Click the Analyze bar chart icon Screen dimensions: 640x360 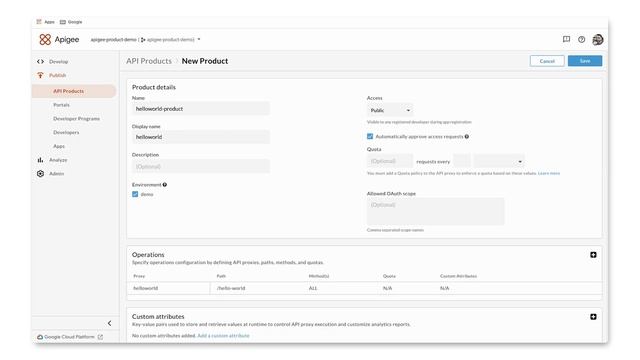(40, 160)
